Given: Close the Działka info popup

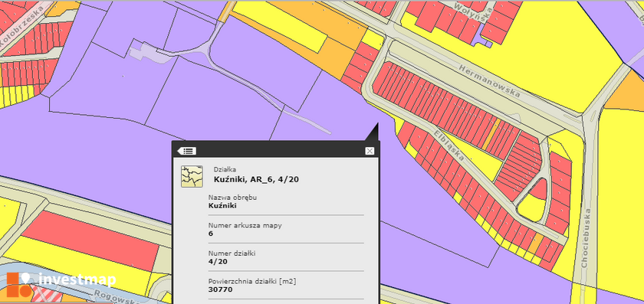Looking at the screenshot, I should pyautogui.click(x=370, y=151).
